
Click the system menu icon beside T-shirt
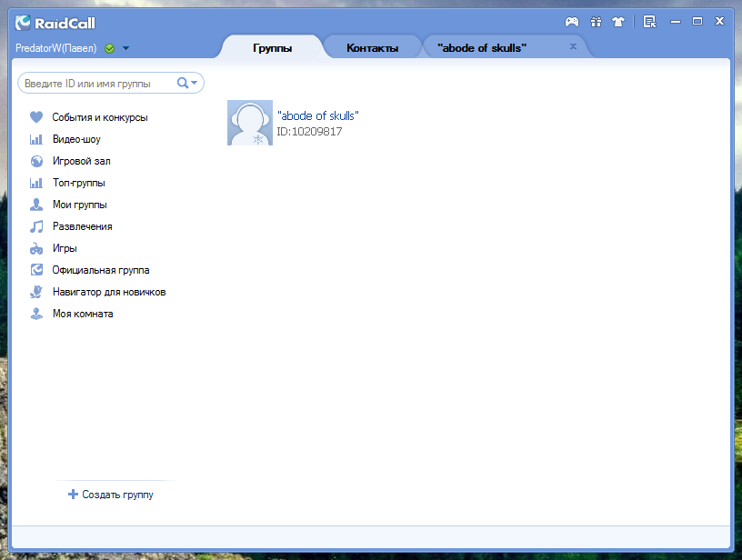[x=650, y=22]
